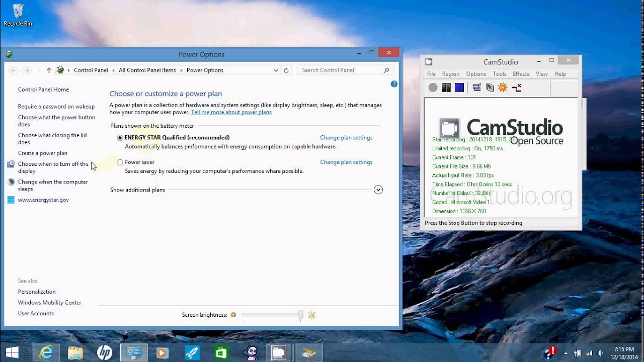Open CamStudio Help menu
The height and width of the screenshot is (362, 644).
[x=560, y=74]
